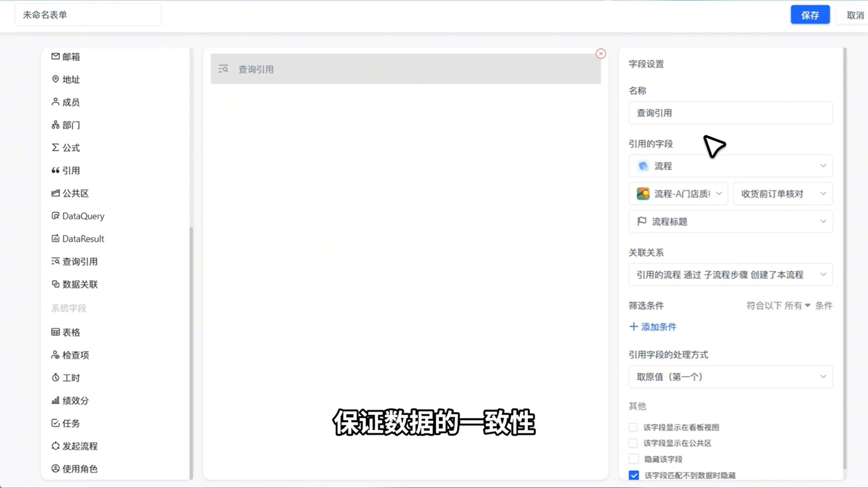Select the DataResult icon
The image size is (868, 488).
point(55,238)
